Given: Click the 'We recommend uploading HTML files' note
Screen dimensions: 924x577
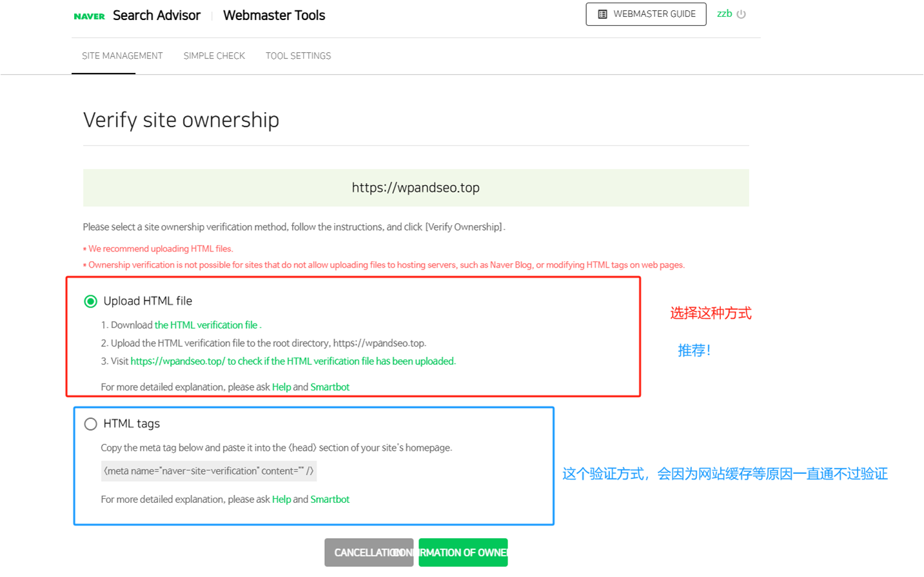Looking at the screenshot, I should pos(159,249).
